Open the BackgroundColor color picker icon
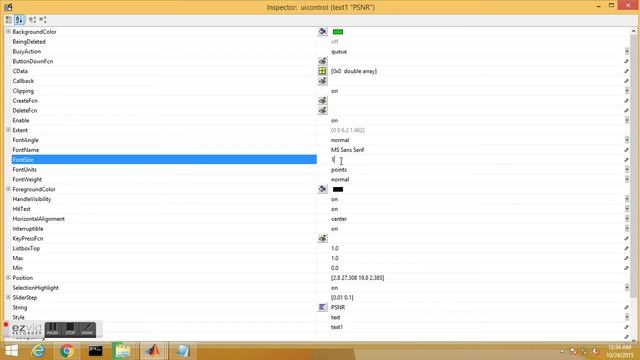 322,32
